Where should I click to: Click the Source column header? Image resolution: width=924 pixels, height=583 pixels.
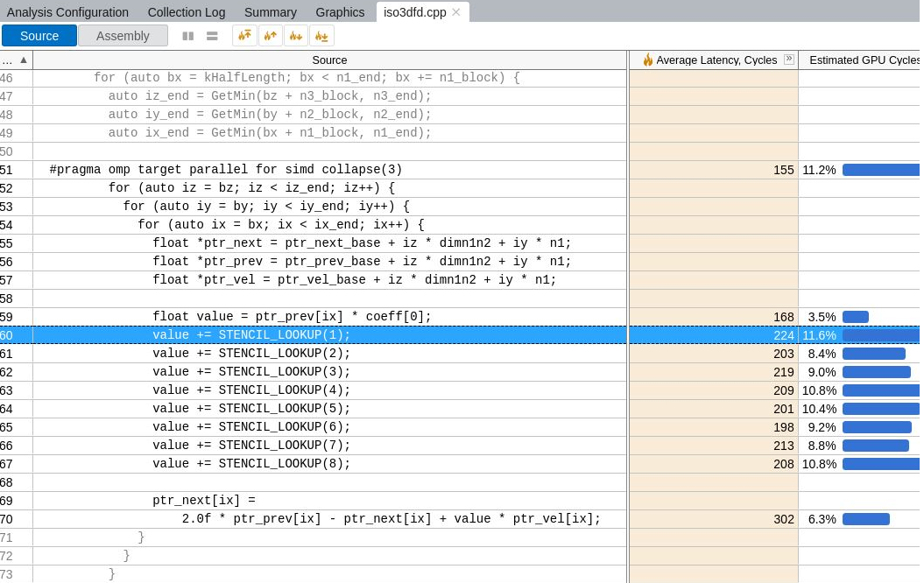pyautogui.click(x=329, y=60)
